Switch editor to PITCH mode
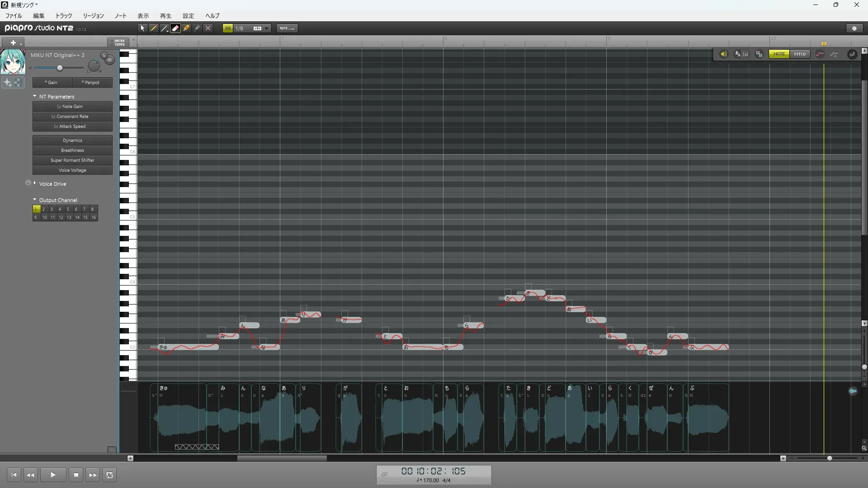868x488 pixels. pyautogui.click(x=800, y=54)
